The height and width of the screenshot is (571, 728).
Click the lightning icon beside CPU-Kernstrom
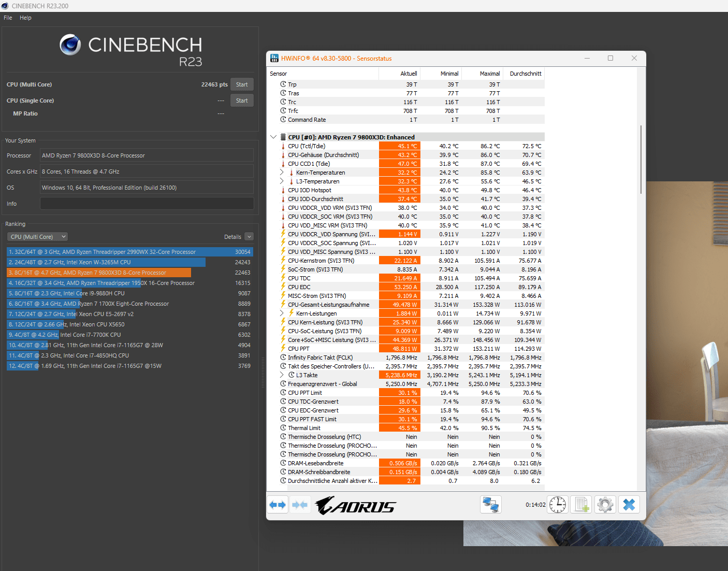[x=283, y=260]
